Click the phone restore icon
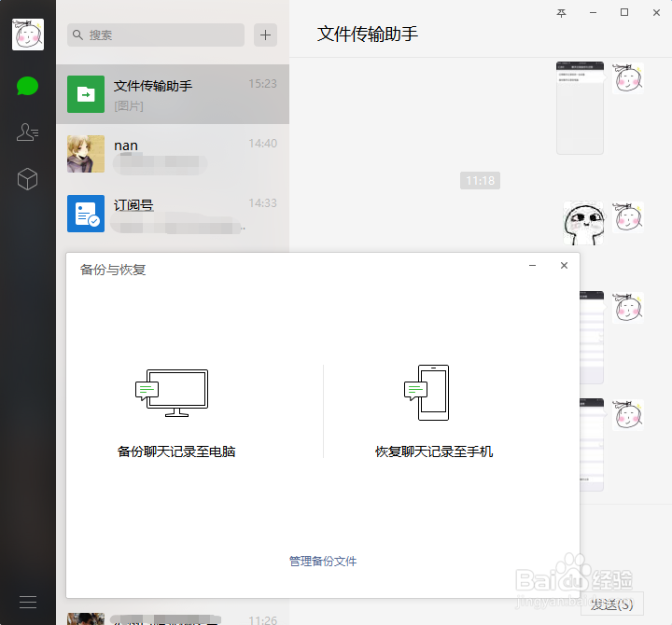Screen dimensions: 672x625 tap(427, 393)
